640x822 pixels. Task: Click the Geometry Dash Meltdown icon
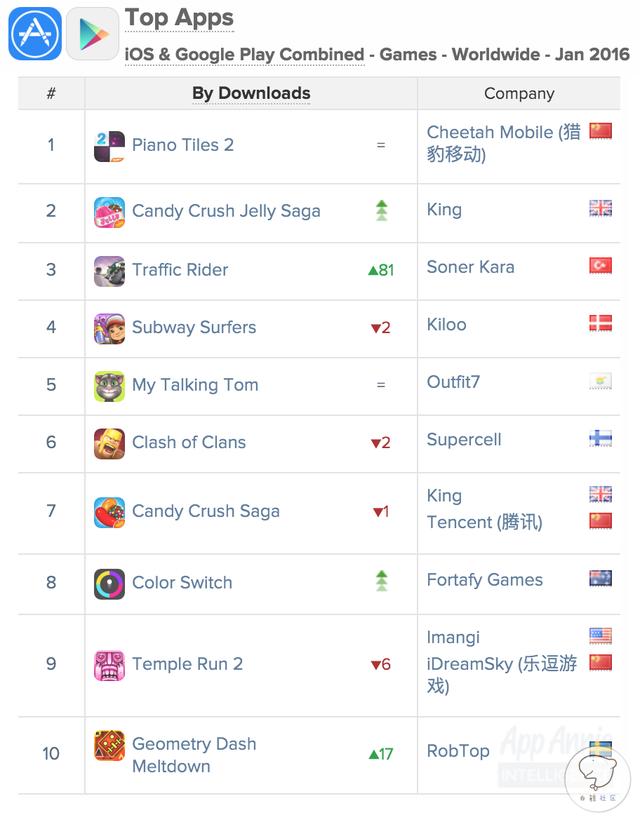(x=109, y=746)
